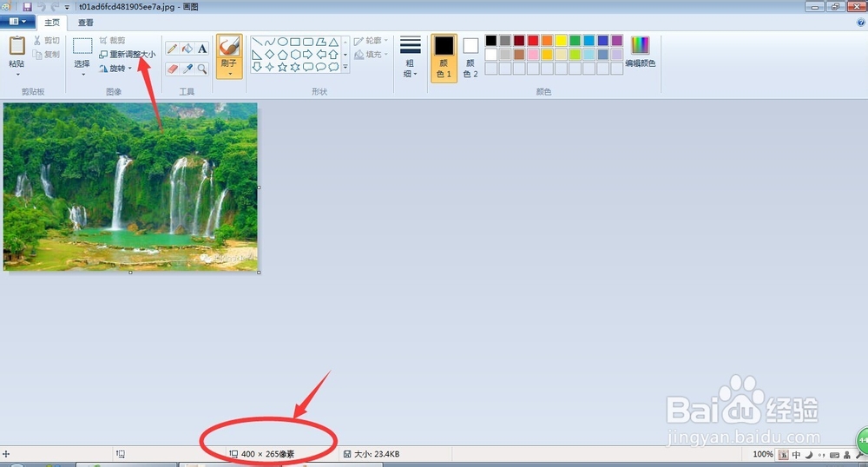Open the Paste 粘贴 dropdown arrow
Viewport: 868px width, 467px height.
(17, 74)
